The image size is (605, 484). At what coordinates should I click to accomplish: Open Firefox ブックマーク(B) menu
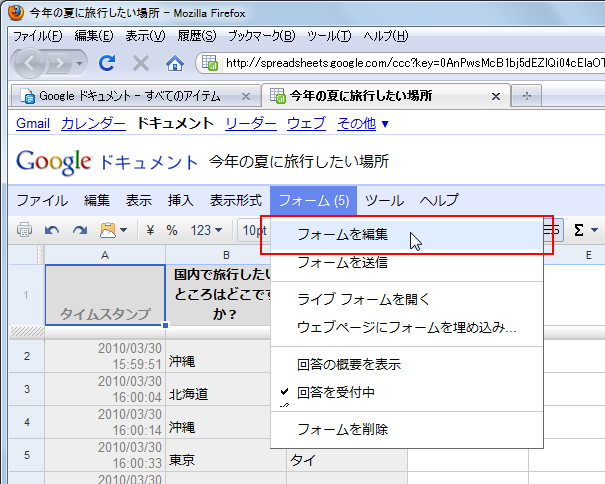[262, 36]
